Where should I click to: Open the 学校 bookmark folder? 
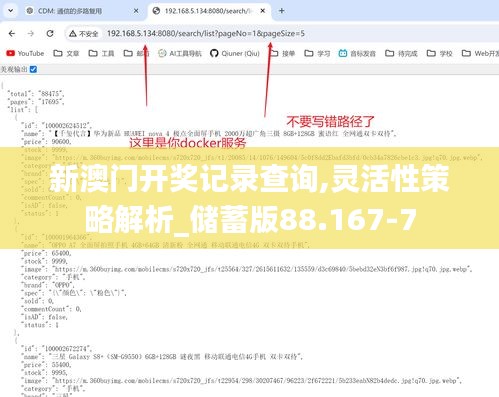tap(439, 53)
